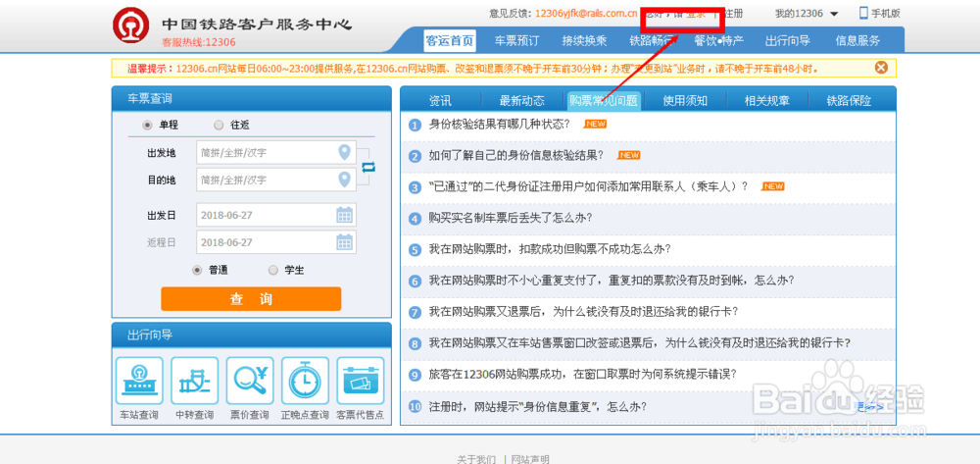
Task: Select the 学生 student radio button
Action: 272,270
